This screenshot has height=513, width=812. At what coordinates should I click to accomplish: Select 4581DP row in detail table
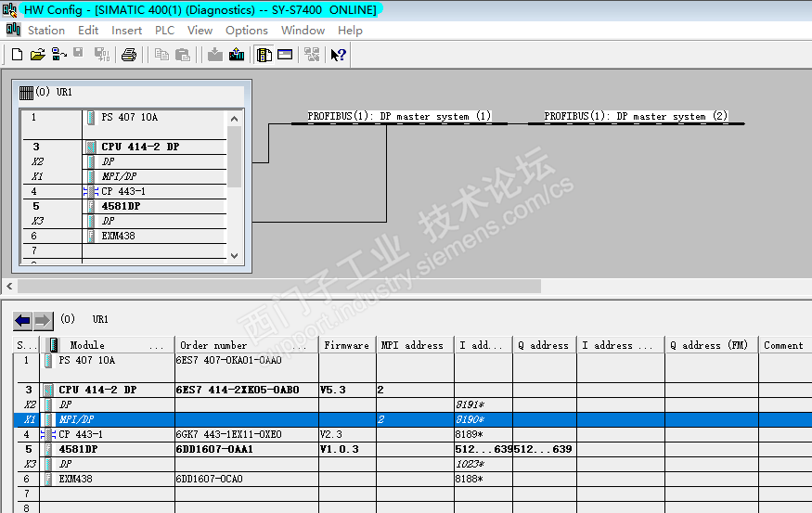(x=412, y=449)
